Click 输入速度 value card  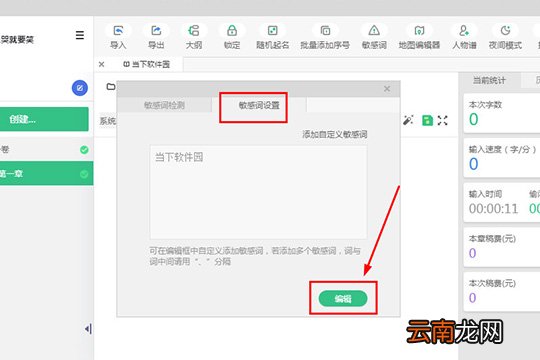[502, 158]
